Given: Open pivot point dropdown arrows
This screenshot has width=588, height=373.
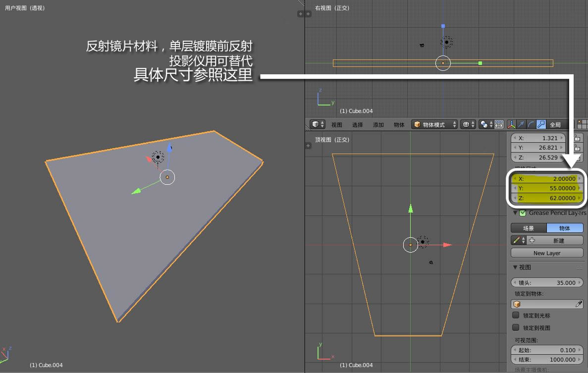Looking at the screenshot, I should tap(491, 124).
